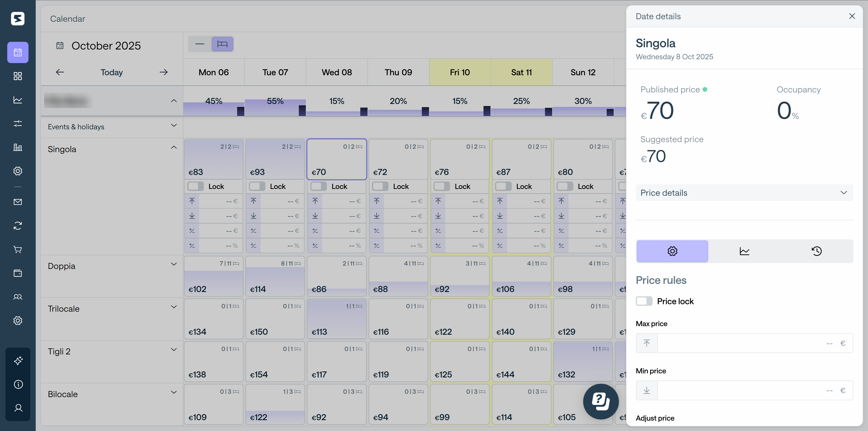Open the user profile sidebar icon
Image resolution: width=868 pixels, height=431 pixels.
click(18, 408)
